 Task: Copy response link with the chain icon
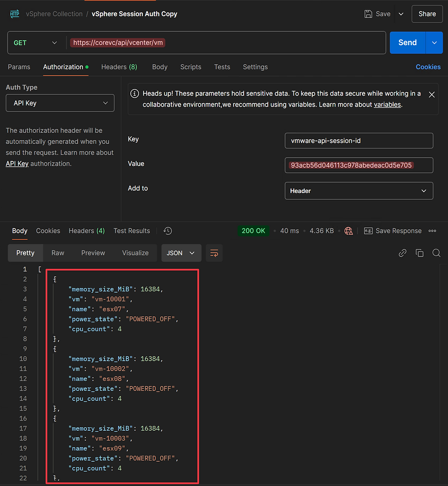[x=402, y=253]
